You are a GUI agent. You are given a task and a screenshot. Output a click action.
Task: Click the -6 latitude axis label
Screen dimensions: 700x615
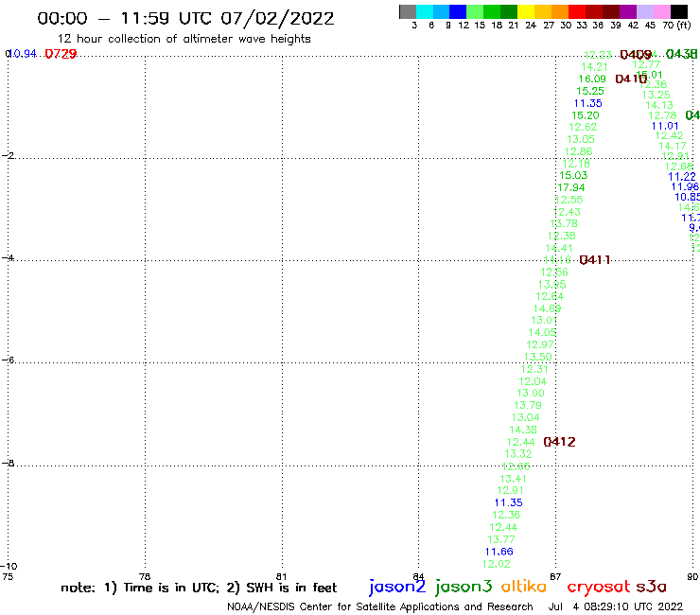tap(8, 360)
